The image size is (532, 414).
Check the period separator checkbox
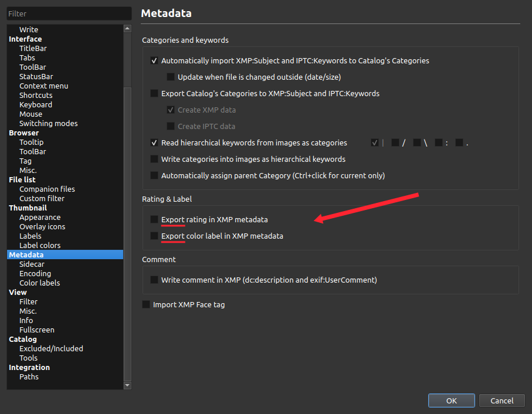[459, 142]
